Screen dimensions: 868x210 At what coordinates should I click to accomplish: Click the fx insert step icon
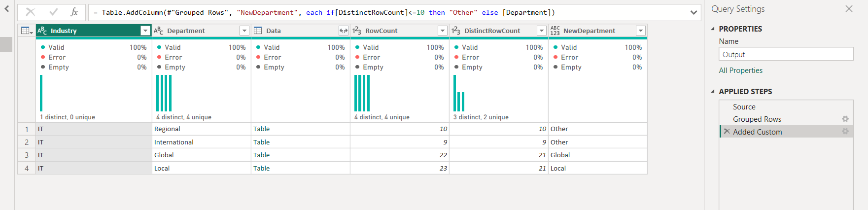click(x=74, y=12)
